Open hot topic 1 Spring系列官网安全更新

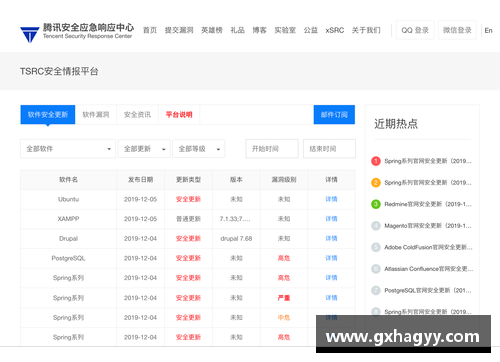pos(428,161)
